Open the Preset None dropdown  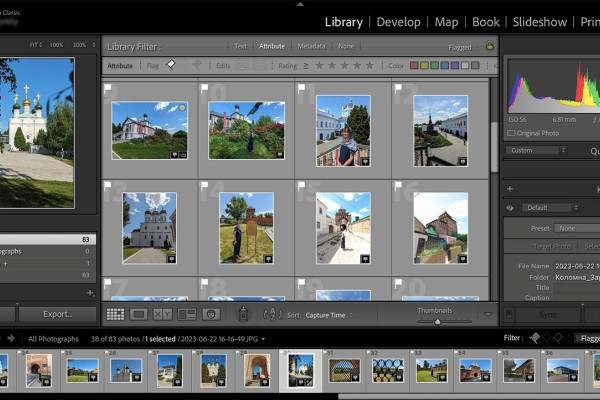577,228
